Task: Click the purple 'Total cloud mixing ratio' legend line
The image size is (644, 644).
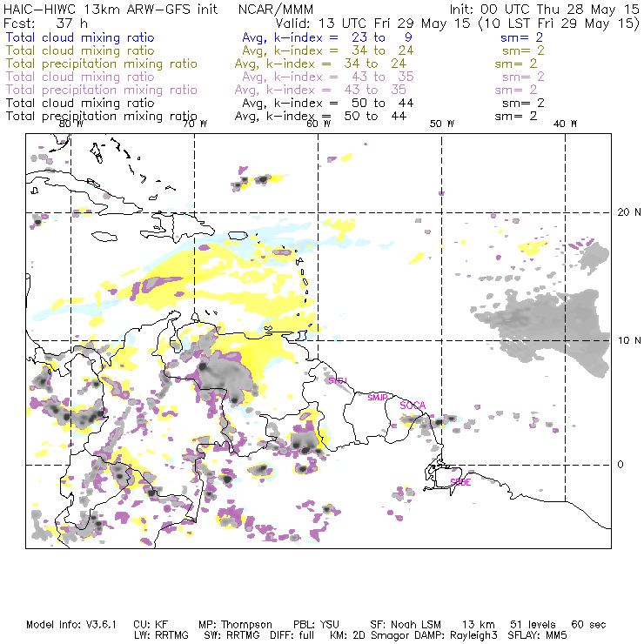Action: click(80, 77)
